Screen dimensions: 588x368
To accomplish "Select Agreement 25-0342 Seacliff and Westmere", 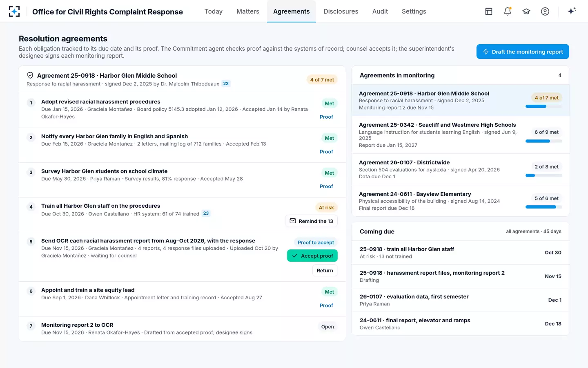I will (461, 135).
